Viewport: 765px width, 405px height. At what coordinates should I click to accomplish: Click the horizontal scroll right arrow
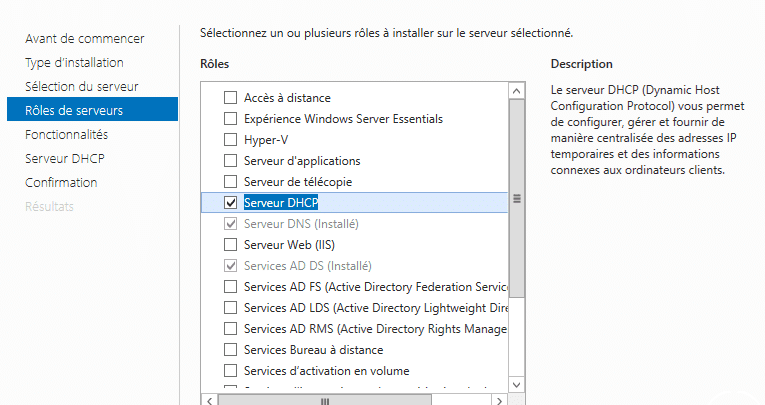click(x=499, y=401)
